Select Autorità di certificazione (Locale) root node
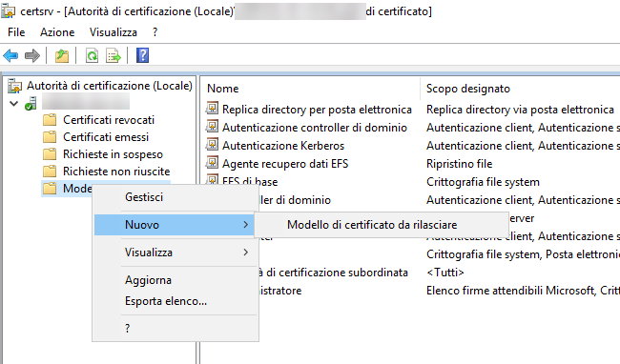The height and width of the screenshot is (364, 620). click(x=109, y=86)
